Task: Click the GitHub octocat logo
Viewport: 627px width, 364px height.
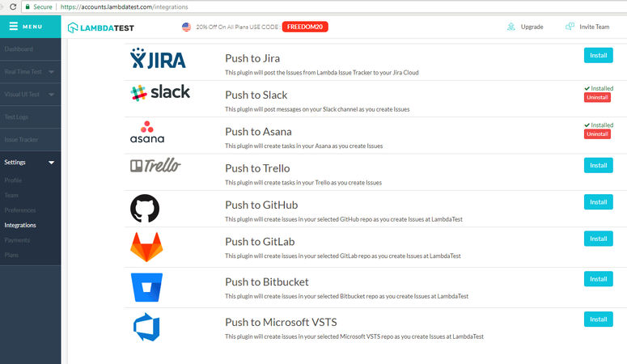Action: click(x=145, y=209)
